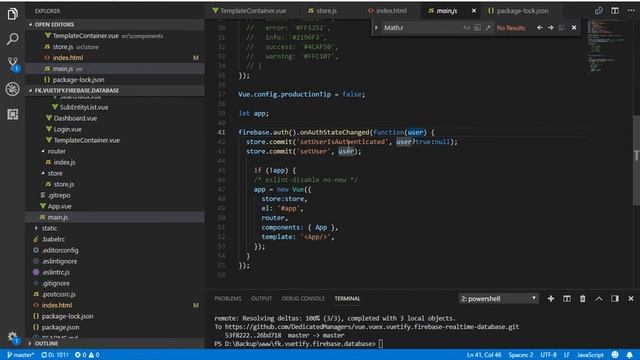Image resolution: width=640 pixels, height=360 pixels.
Task: Open the Explorer view in activity bar
Action: 13,14
